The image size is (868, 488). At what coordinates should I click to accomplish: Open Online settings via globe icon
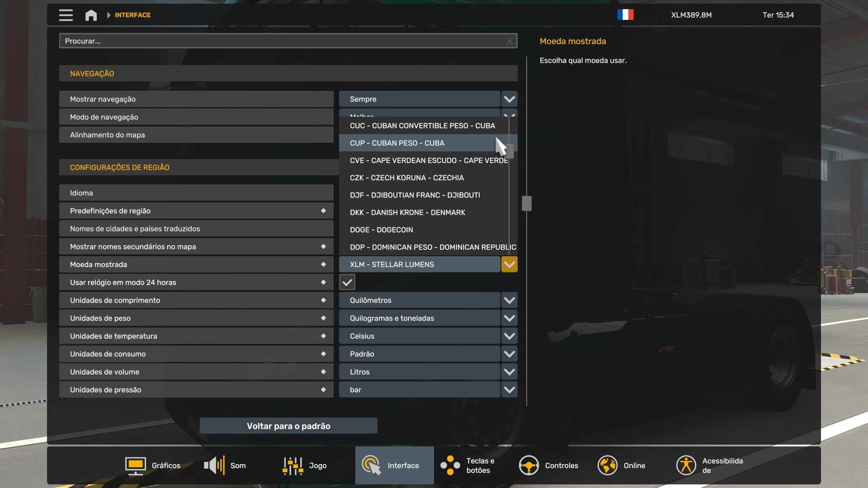point(607,465)
